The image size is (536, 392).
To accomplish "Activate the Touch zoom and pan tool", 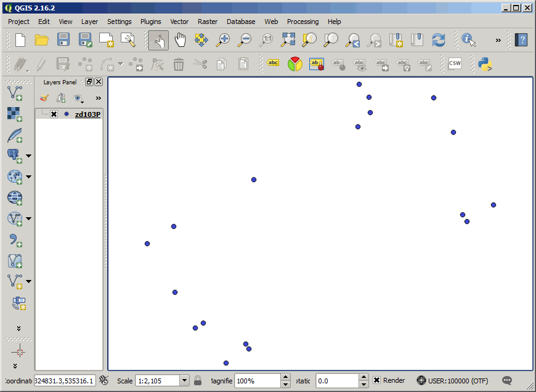I will [158, 40].
